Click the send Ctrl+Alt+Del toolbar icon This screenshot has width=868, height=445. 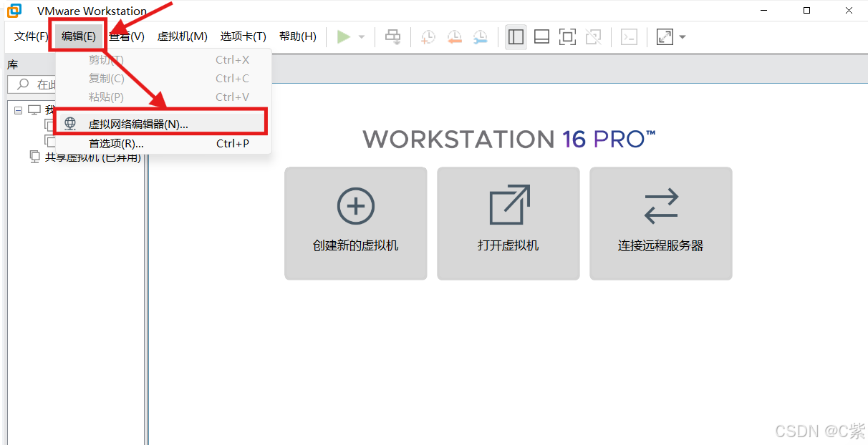393,36
